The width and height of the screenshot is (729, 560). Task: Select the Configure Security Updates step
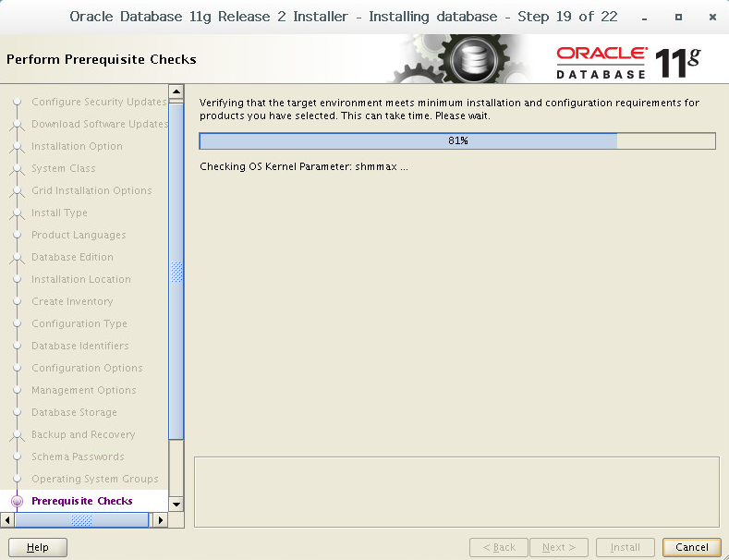click(99, 102)
